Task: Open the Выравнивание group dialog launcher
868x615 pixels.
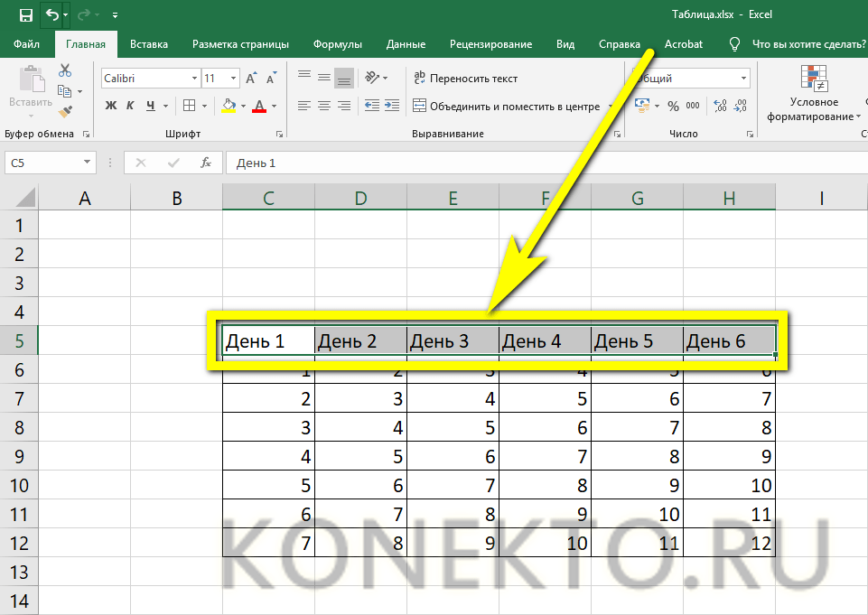Action: (x=617, y=134)
